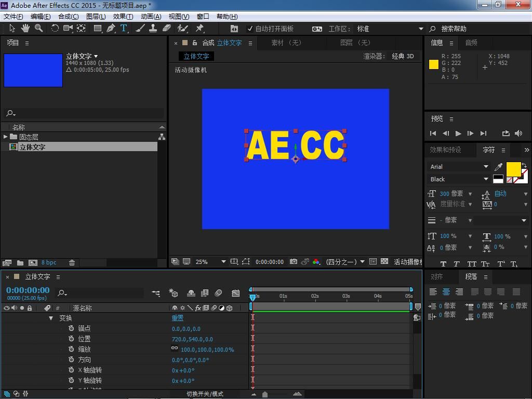The height and width of the screenshot is (399, 532).
Task: Create a new folder in Project panel
Action: click(20, 262)
